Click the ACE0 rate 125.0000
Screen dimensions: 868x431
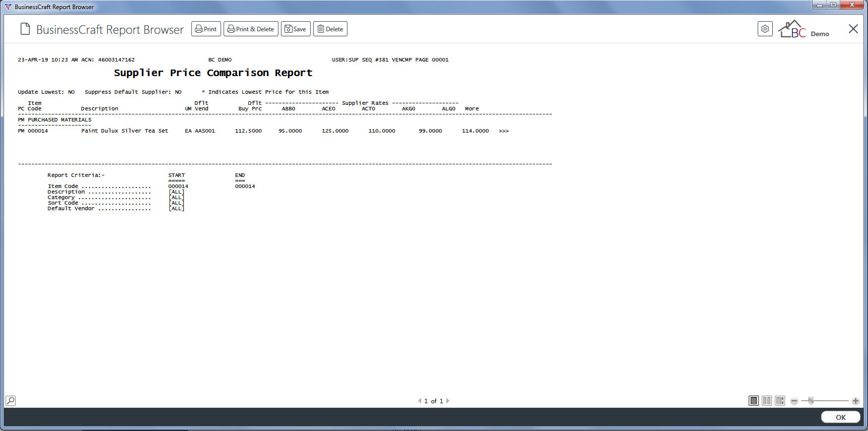point(335,131)
